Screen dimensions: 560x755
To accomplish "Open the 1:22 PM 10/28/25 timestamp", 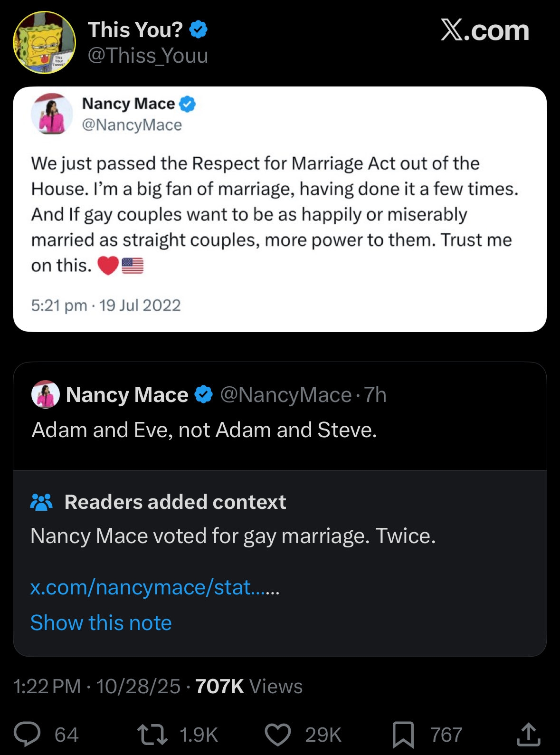I will tap(97, 686).
